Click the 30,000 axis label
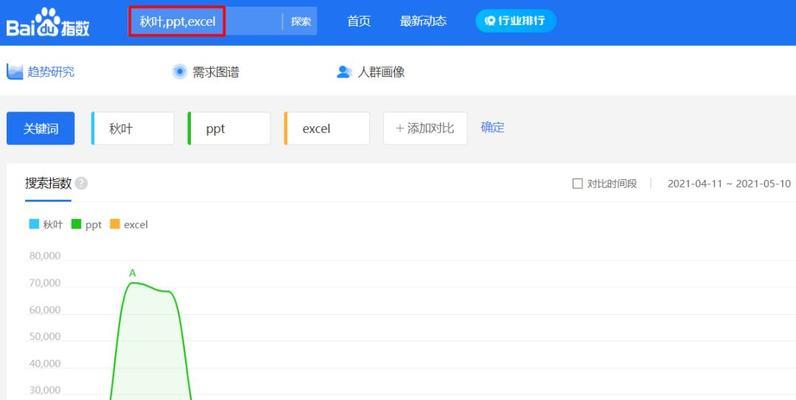The image size is (796, 400). (x=45, y=390)
